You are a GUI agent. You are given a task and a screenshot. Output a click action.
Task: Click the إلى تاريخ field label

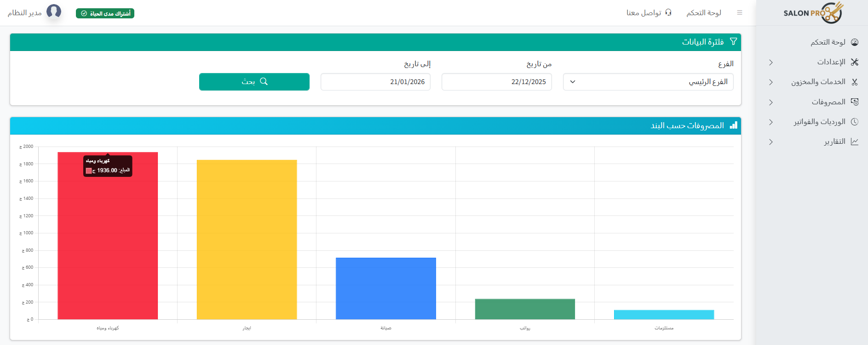[x=417, y=64]
